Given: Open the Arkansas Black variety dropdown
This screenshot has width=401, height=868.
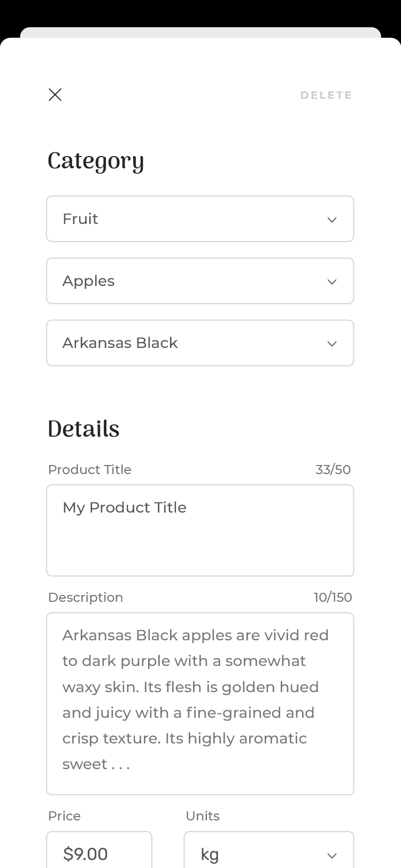Looking at the screenshot, I should point(200,343).
